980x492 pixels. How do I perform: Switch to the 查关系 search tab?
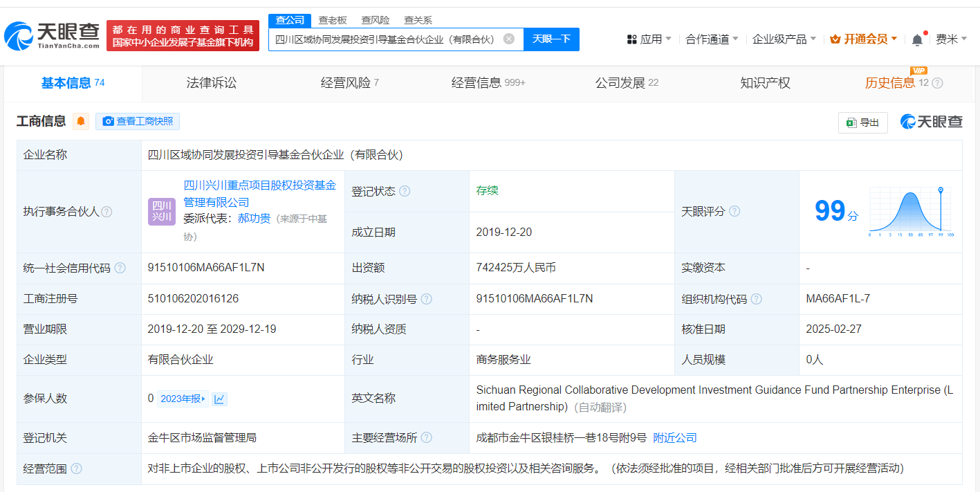click(x=418, y=20)
